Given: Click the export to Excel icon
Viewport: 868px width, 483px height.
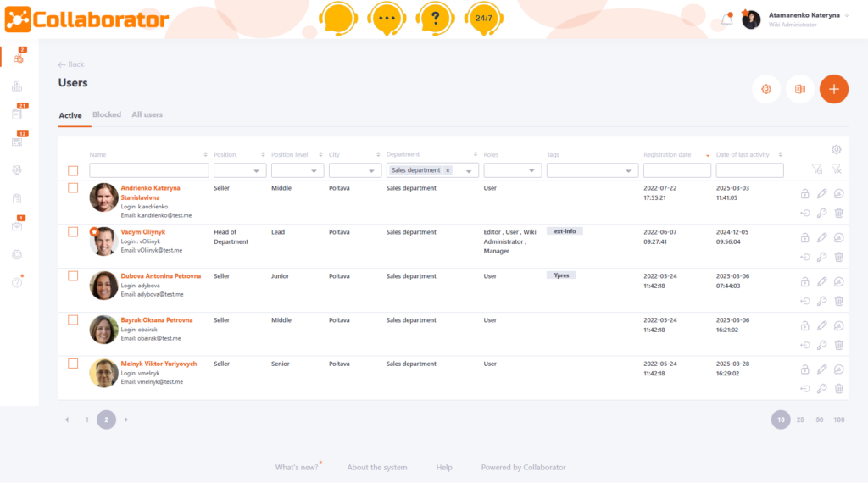Looking at the screenshot, I should [800, 89].
